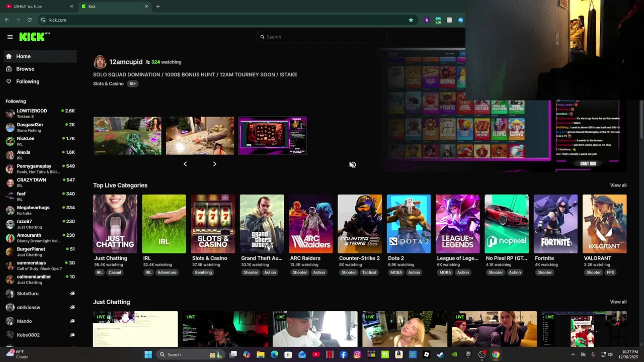Show hidden system tray icons
The width and height of the screenshot is (644, 362).
[573, 354]
